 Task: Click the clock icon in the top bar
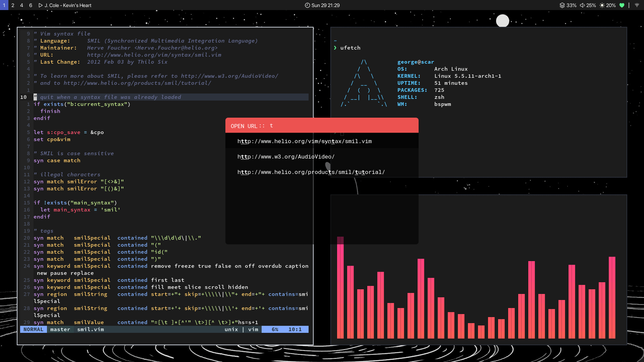(307, 5)
